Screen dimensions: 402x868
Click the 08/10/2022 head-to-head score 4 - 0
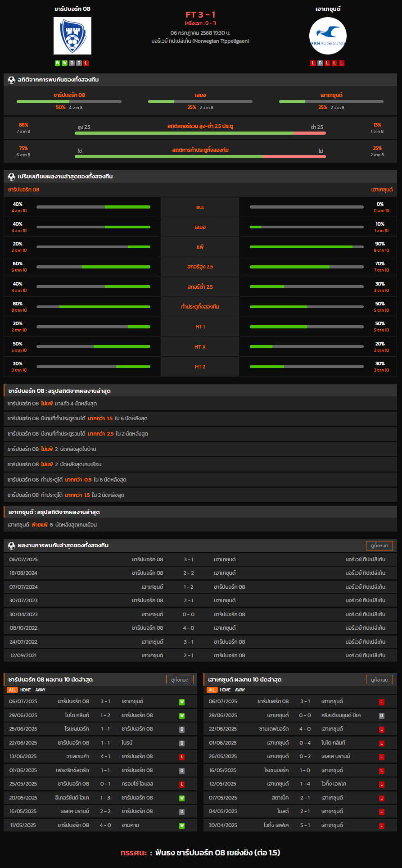coord(189,628)
